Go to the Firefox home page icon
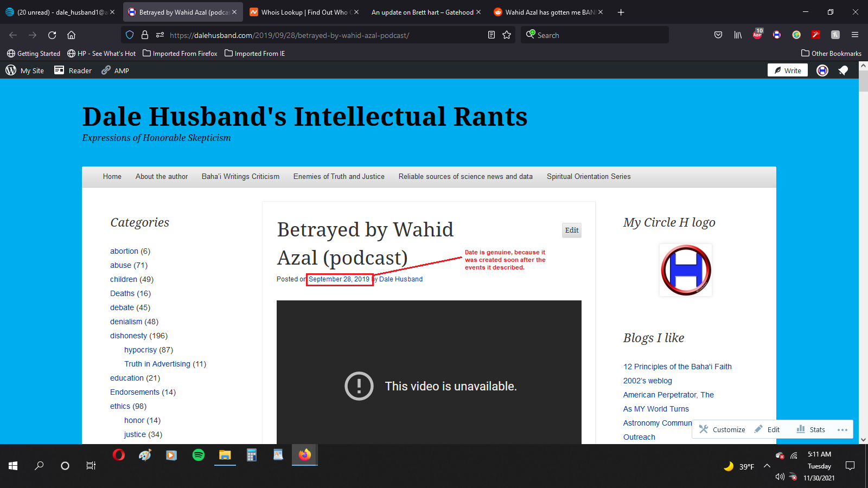The height and width of the screenshot is (488, 868). [71, 35]
